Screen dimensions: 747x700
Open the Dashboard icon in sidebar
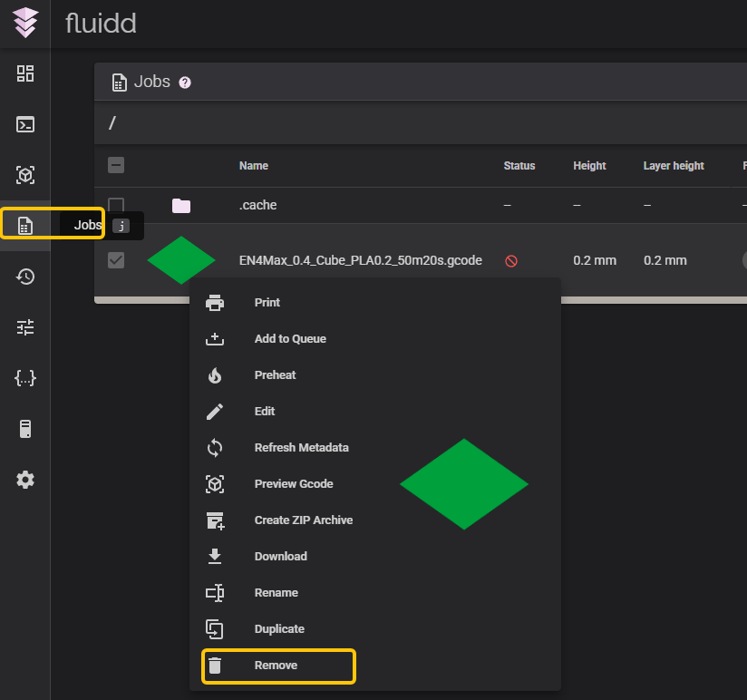pyautogui.click(x=25, y=73)
